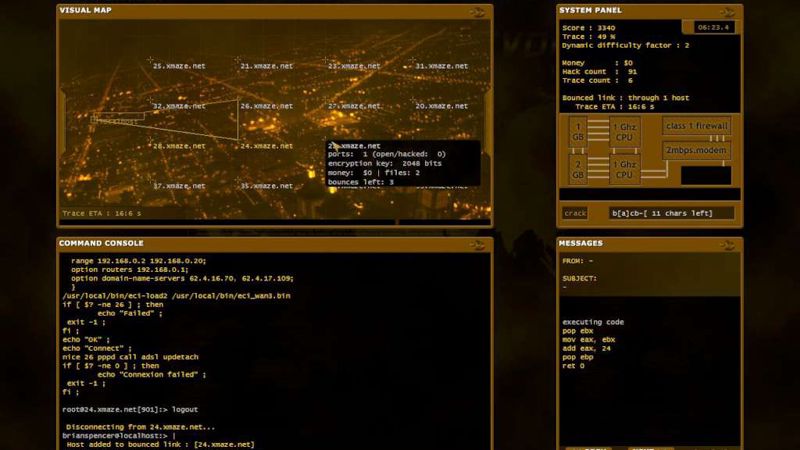Click the 'Trace : 49 %' line
Viewport: 800px width, 450px height.
pyautogui.click(x=589, y=37)
